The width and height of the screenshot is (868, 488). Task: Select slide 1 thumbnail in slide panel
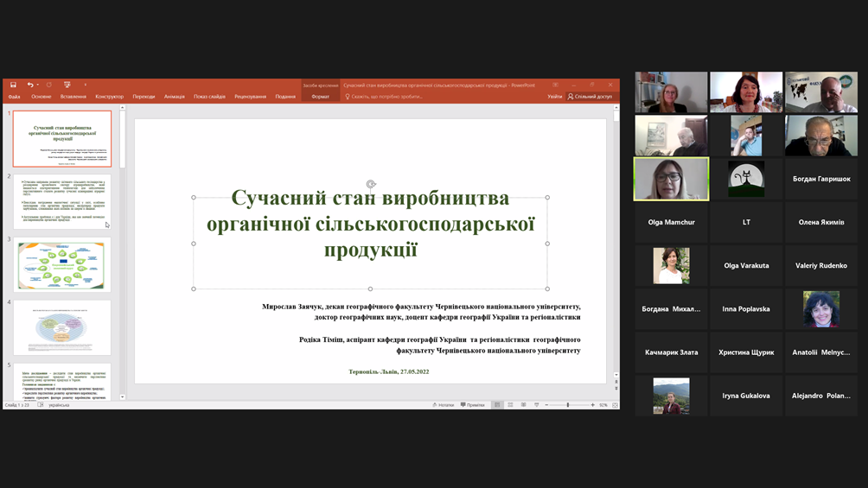point(62,138)
